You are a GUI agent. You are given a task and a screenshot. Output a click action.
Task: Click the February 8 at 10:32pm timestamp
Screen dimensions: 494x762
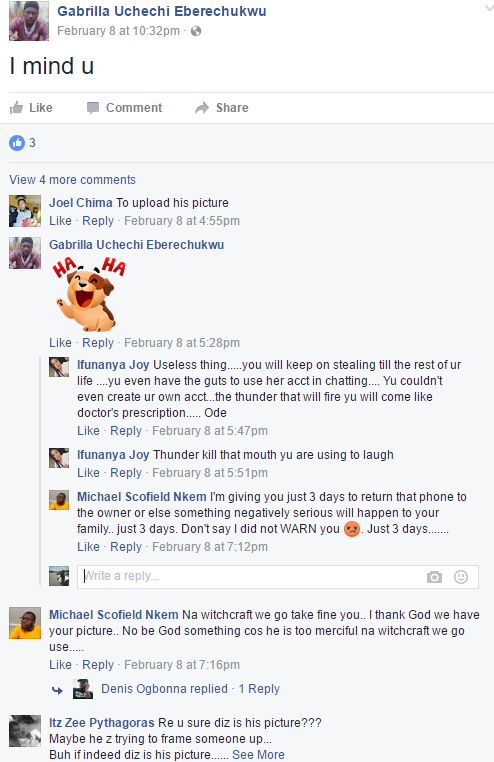click(119, 31)
